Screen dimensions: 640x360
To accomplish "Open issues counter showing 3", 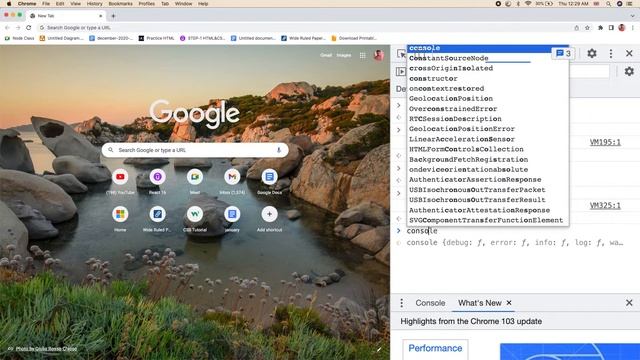I will click(x=563, y=53).
